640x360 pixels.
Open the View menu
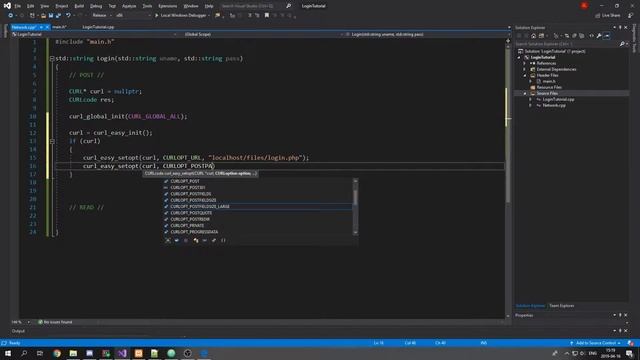pos(44,6)
